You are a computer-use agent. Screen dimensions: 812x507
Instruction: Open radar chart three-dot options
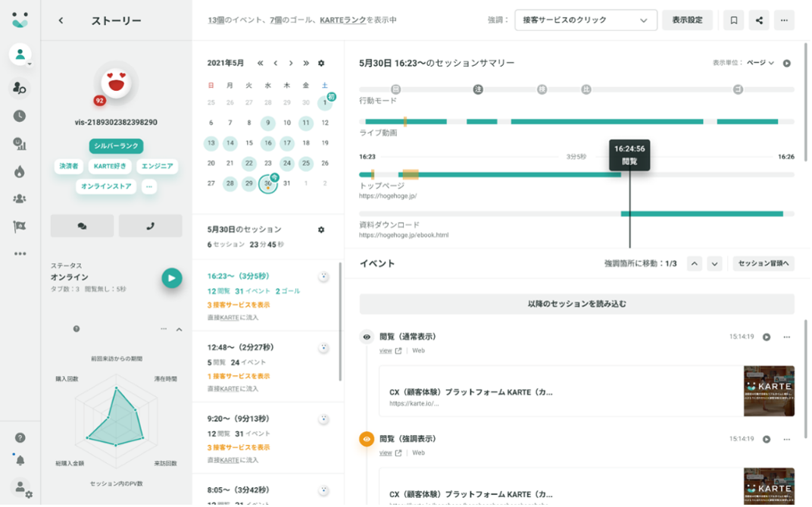[x=164, y=329]
